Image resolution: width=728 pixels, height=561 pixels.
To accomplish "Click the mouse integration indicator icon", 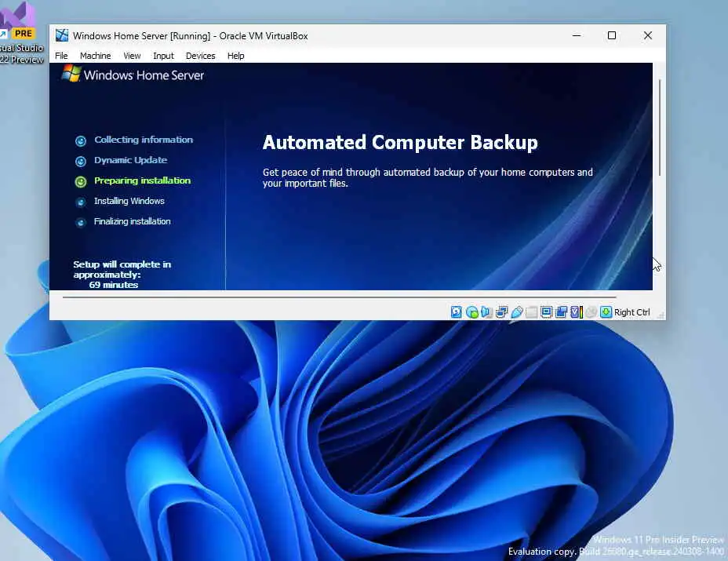I will [x=591, y=312].
